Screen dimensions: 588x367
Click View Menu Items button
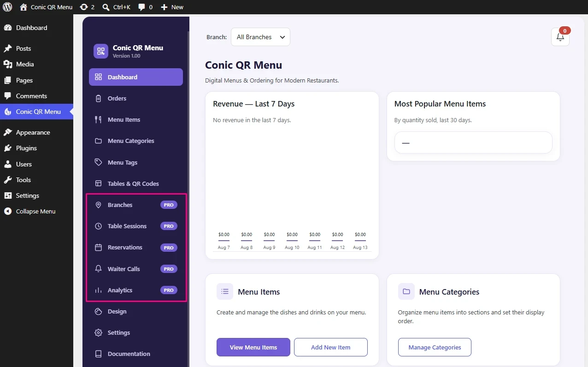pyautogui.click(x=253, y=347)
